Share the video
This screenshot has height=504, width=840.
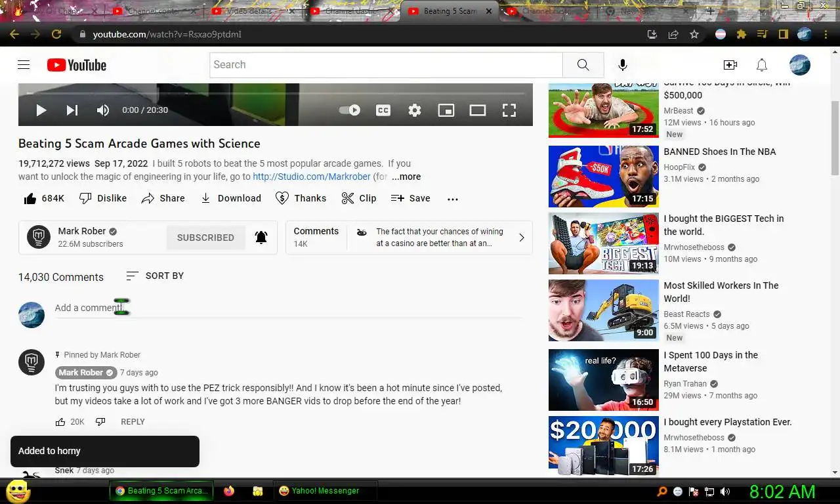click(163, 198)
